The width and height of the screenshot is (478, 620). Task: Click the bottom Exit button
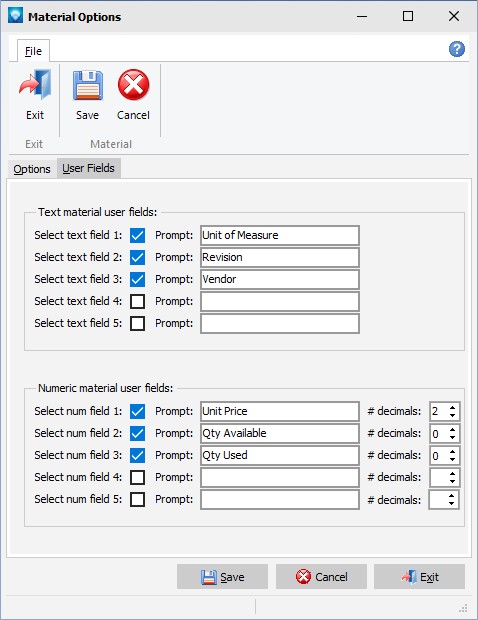tap(419, 577)
